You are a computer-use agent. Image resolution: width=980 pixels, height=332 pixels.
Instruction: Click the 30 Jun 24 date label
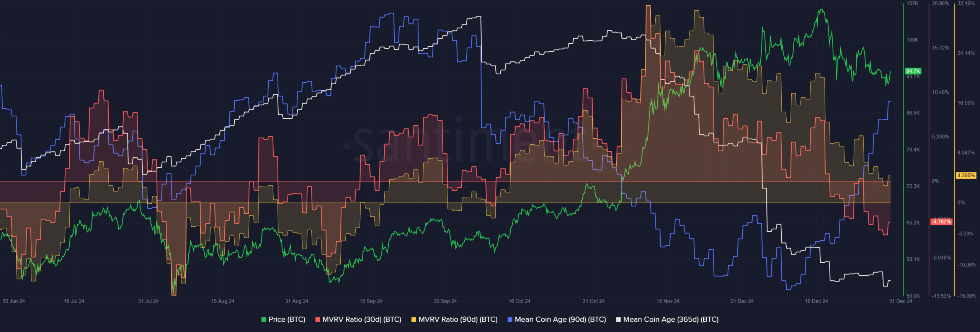(13, 301)
